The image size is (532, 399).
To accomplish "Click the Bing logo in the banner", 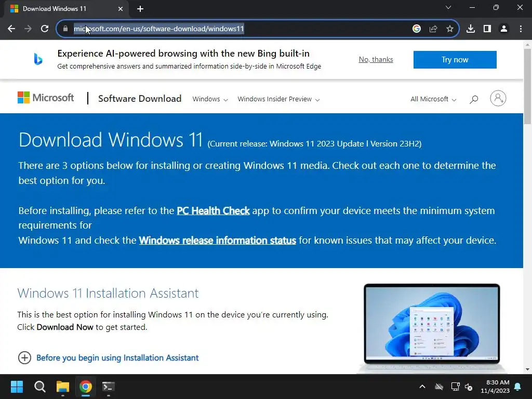I will coord(38,59).
